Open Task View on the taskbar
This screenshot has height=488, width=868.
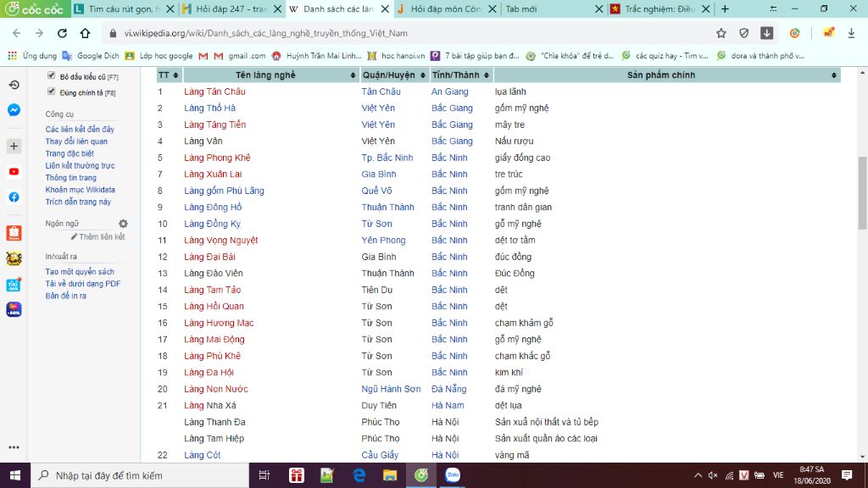264,475
